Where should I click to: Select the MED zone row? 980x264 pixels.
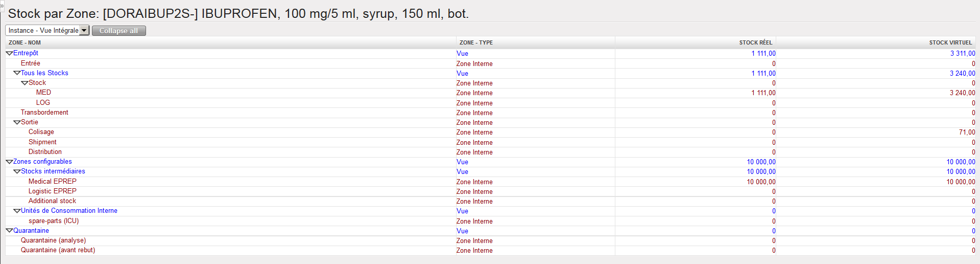(43, 93)
